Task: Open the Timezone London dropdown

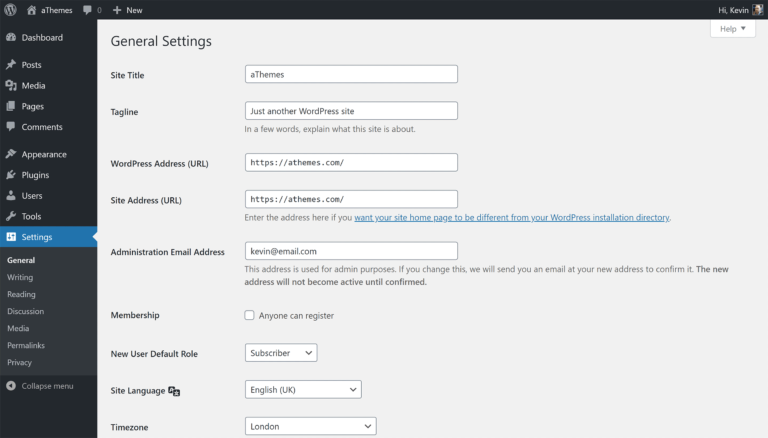Action: [x=310, y=426]
